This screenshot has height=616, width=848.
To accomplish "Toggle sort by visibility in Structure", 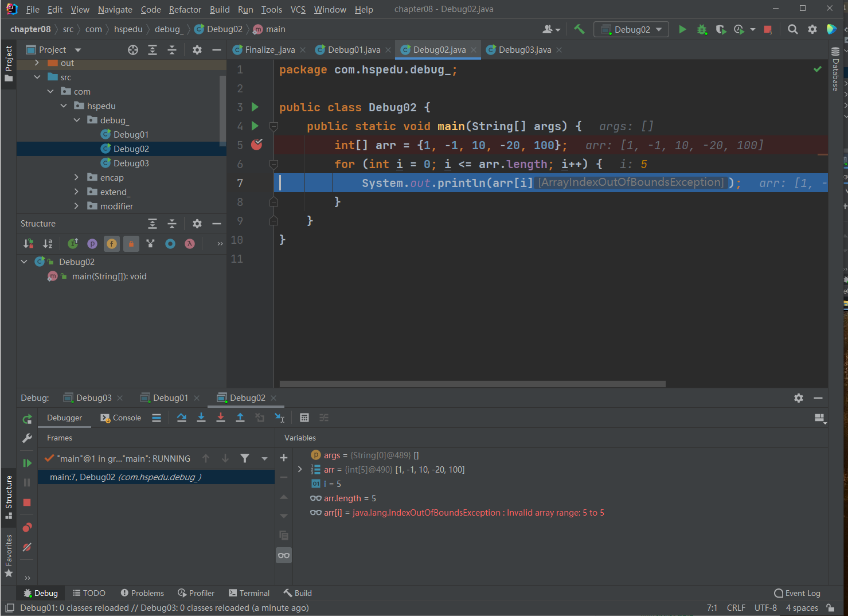I will click(28, 244).
